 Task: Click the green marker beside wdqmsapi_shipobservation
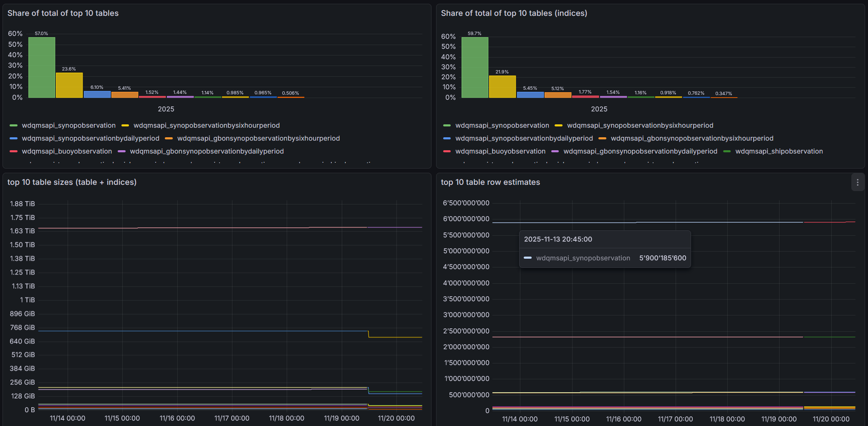click(727, 151)
